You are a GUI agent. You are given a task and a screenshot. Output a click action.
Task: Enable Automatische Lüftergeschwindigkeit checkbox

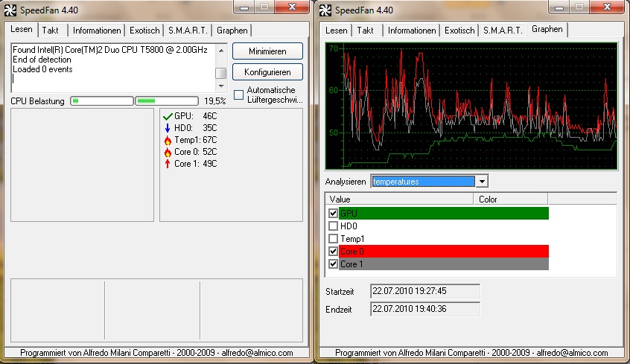pos(238,95)
